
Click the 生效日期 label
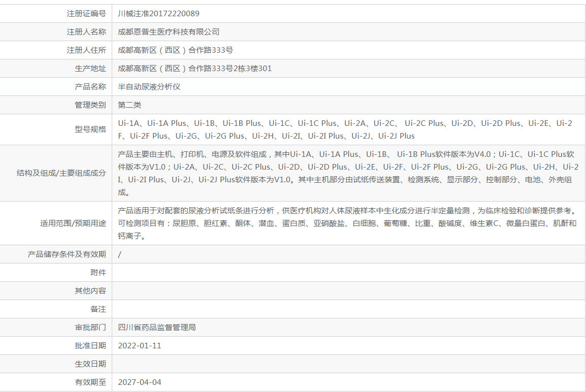(90, 364)
